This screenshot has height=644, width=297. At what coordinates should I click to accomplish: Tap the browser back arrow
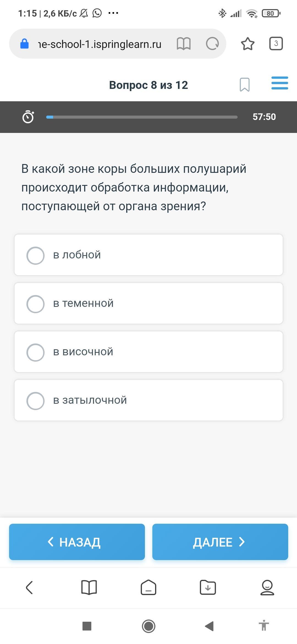(29, 588)
